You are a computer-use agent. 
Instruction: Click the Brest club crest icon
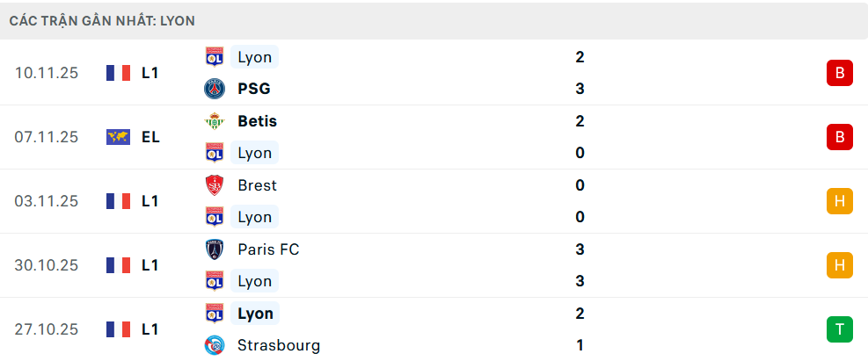[214, 185]
